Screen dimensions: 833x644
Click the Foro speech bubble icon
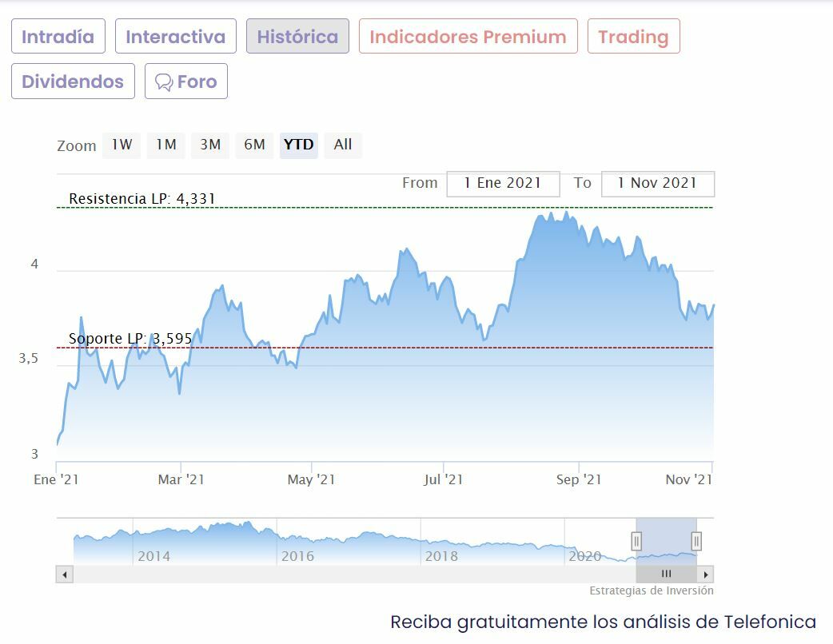click(x=164, y=82)
